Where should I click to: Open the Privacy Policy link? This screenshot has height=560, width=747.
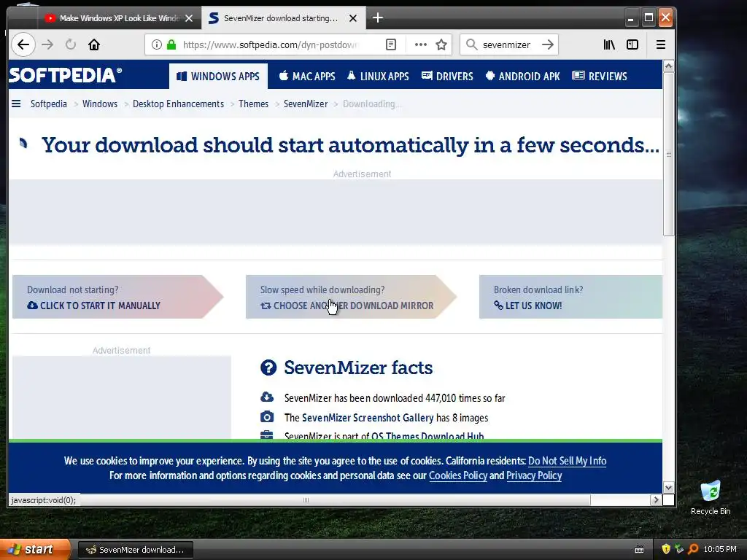click(x=534, y=475)
